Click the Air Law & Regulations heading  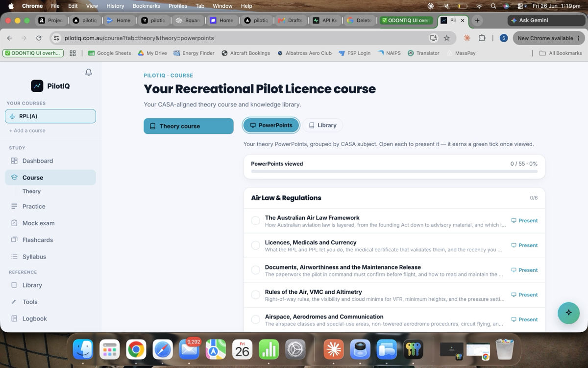[286, 198]
